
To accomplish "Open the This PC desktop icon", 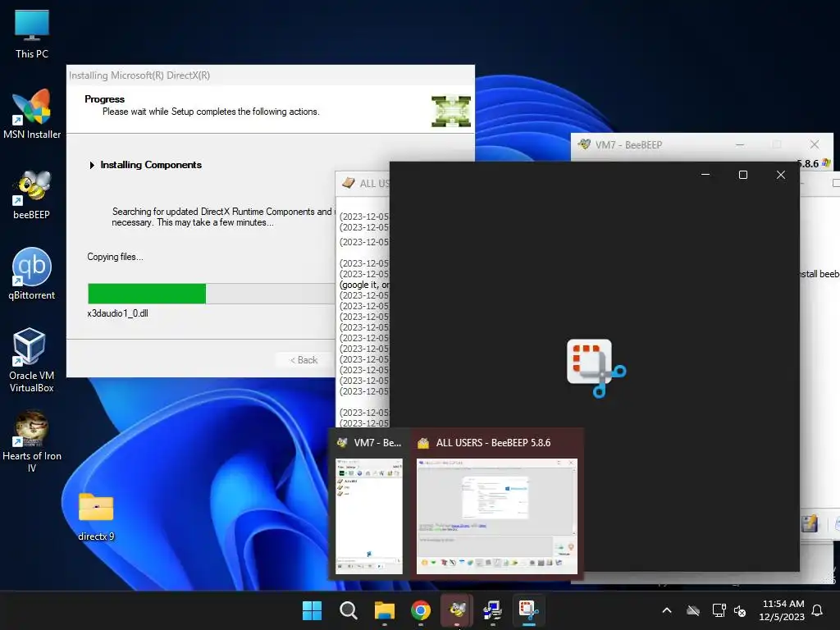I will tap(32, 34).
